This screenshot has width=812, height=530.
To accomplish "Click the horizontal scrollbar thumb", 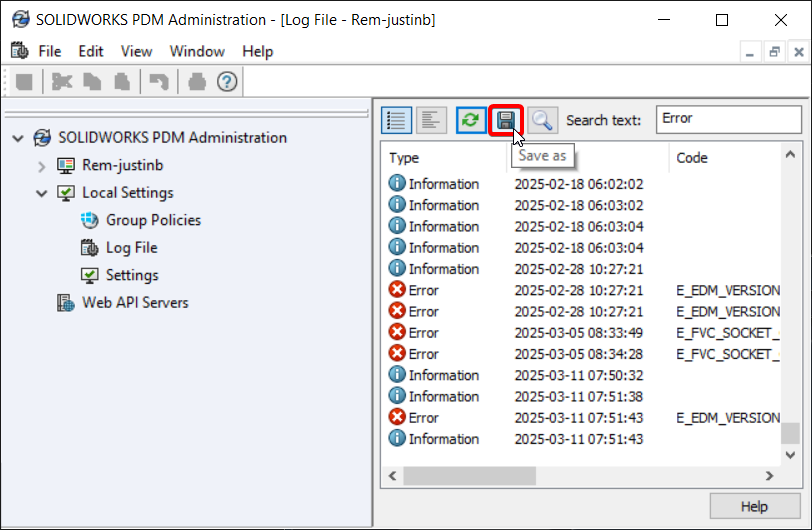I will [x=470, y=476].
